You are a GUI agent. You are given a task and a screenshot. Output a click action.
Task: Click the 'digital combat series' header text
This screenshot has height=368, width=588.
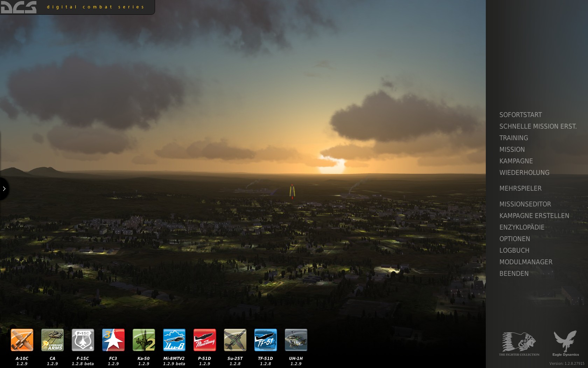click(x=96, y=7)
